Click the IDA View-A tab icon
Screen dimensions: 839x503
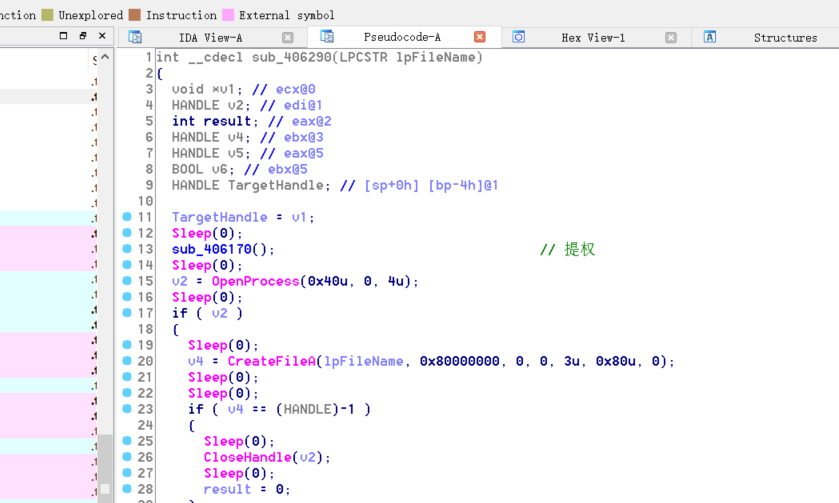coord(135,37)
